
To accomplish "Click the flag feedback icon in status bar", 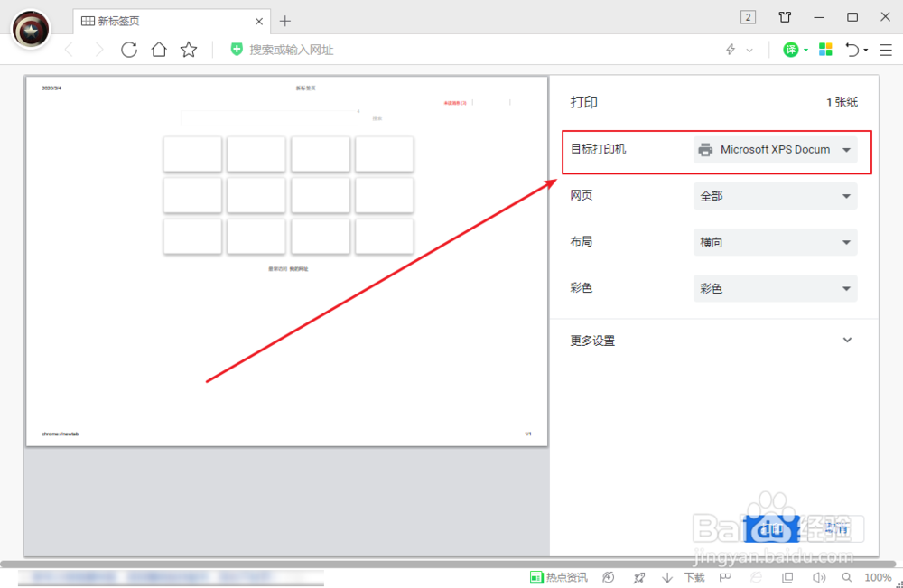I will [725, 577].
